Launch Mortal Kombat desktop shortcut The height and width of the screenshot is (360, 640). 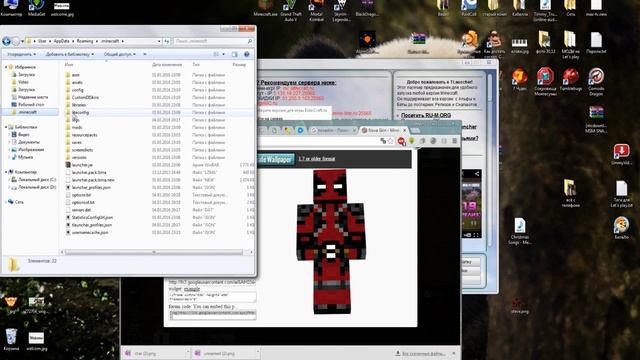pyautogui.click(x=316, y=10)
